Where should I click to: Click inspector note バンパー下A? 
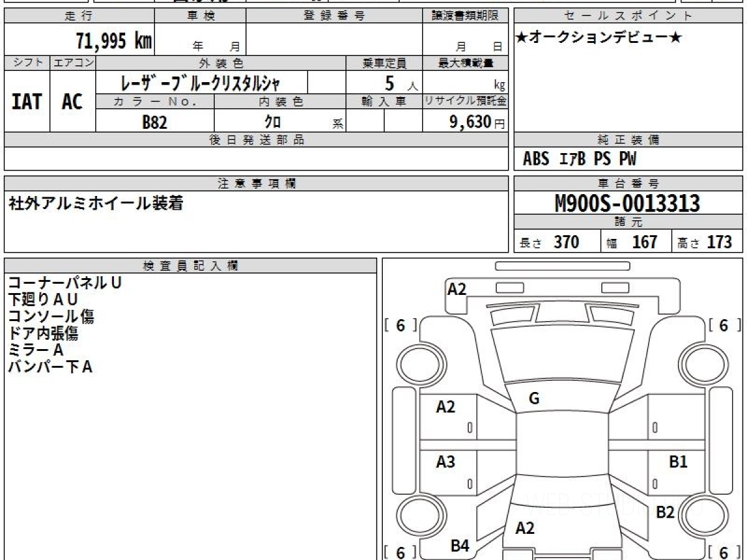[50, 366]
